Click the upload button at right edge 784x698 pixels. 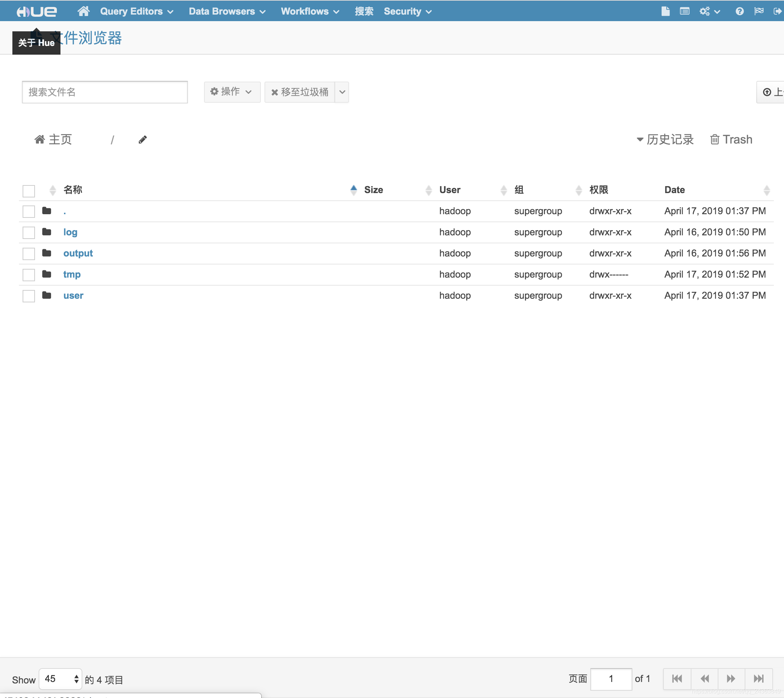[770, 92]
